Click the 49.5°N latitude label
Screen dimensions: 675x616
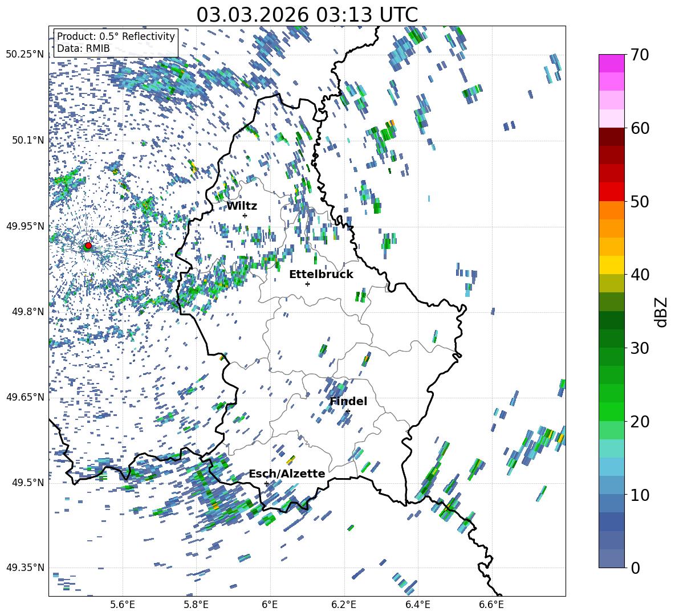[27, 483]
